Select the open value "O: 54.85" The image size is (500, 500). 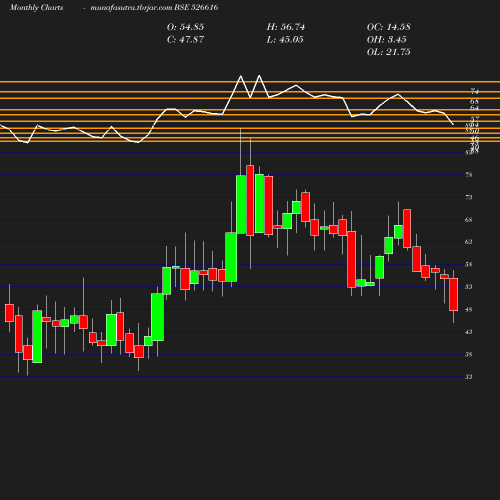point(185,27)
